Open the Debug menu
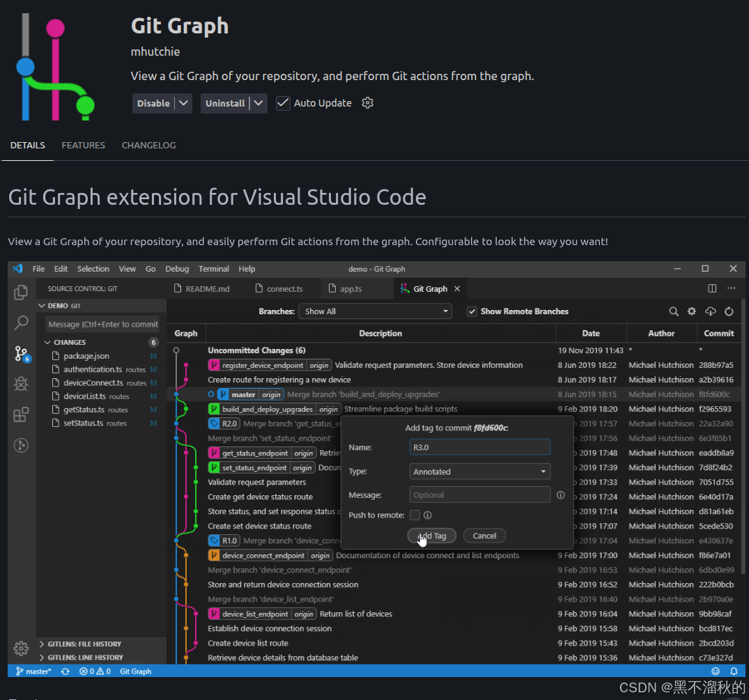 pyautogui.click(x=177, y=269)
